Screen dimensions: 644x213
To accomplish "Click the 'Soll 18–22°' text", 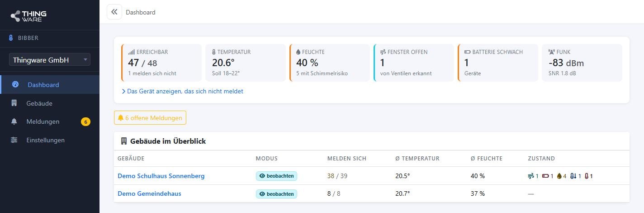I will 226,73.
